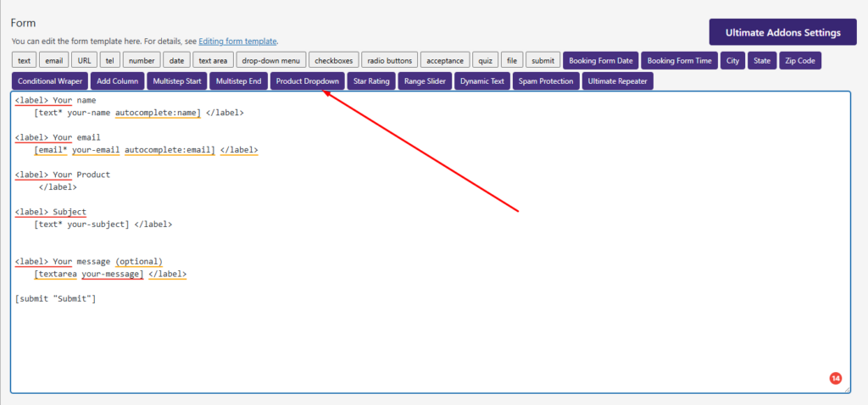Add a submit tag
868x405 pixels.
(x=543, y=60)
